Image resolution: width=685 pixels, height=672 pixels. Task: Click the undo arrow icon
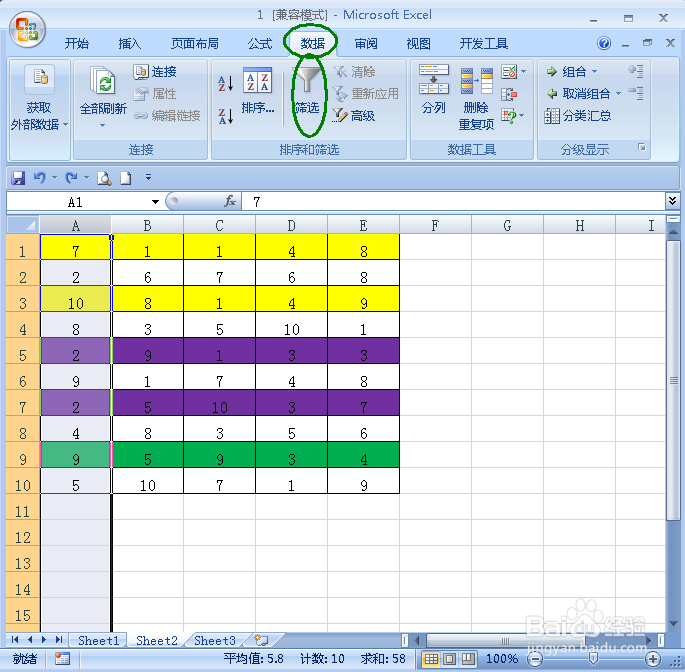pos(39,178)
